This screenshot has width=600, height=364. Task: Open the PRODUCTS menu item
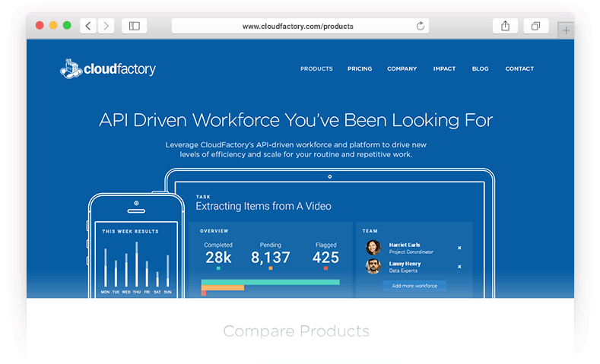coord(316,69)
